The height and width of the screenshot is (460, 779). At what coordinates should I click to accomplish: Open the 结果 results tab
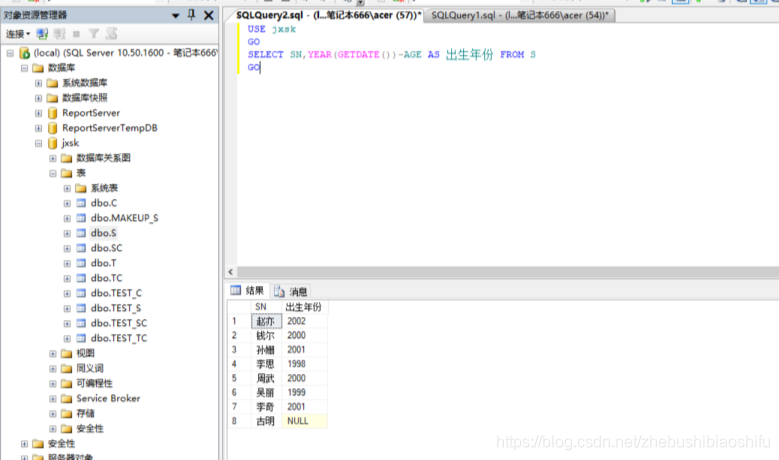click(247, 291)
